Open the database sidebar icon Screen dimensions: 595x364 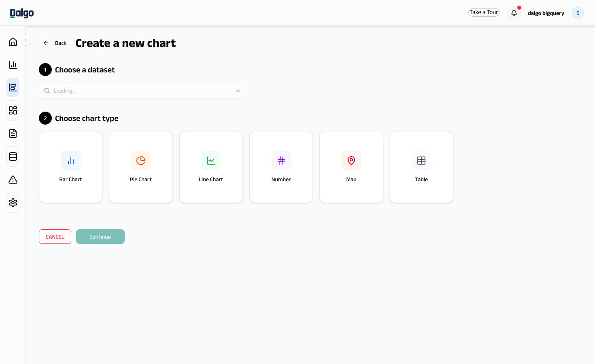coord(13,157)
